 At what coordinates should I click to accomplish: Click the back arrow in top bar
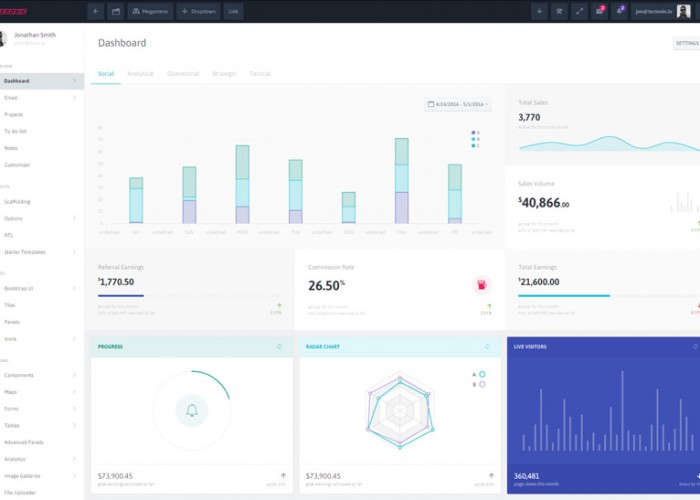(x=96, y=12)
